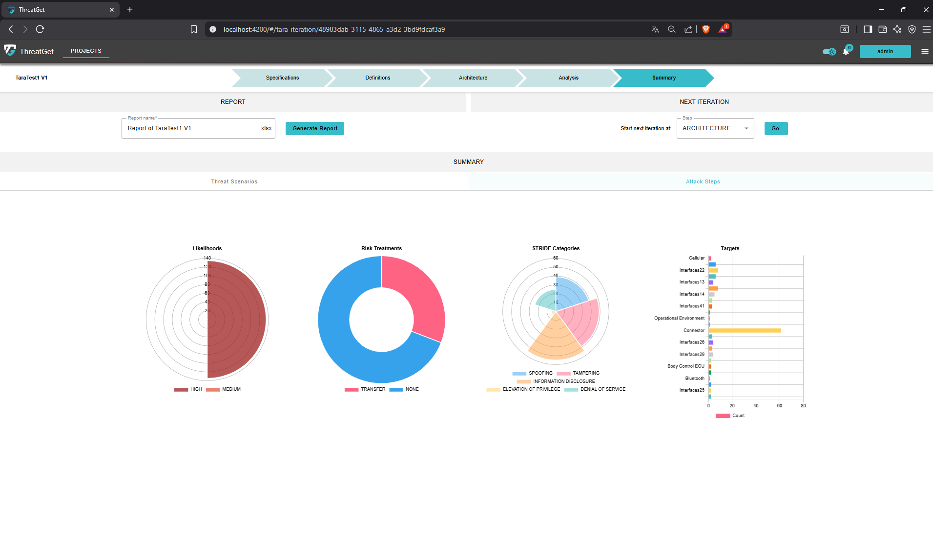This screenshot has height=560, width=933.
Task: Click the Generate Report button
Action: (x=314, y=128)
